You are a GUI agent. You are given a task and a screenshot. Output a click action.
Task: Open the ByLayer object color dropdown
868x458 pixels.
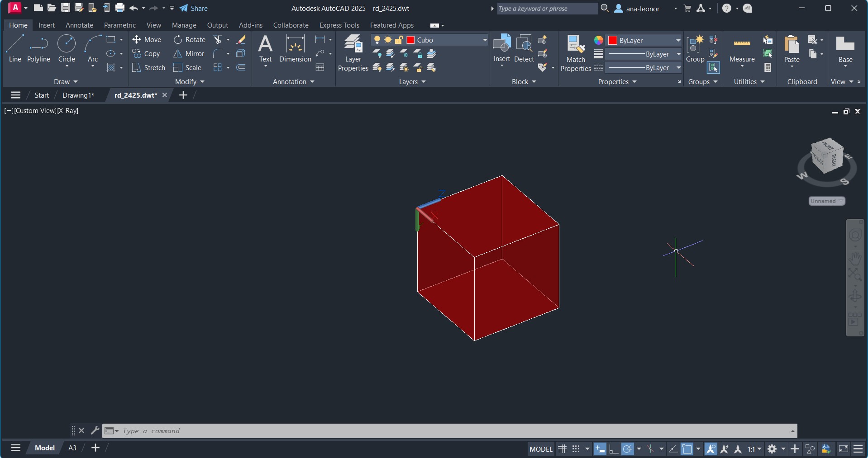point(678,41)
